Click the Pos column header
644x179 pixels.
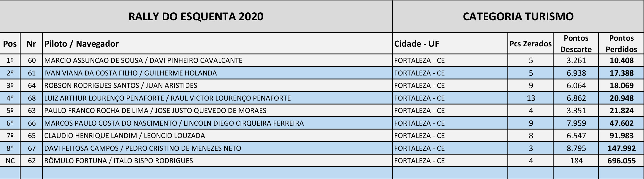pyautogui.click(x=10, y=44)
